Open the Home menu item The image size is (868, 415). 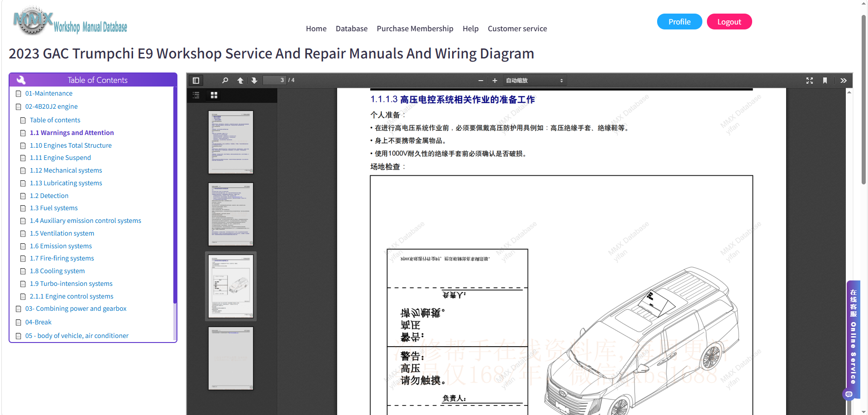(x=316, y=29)
